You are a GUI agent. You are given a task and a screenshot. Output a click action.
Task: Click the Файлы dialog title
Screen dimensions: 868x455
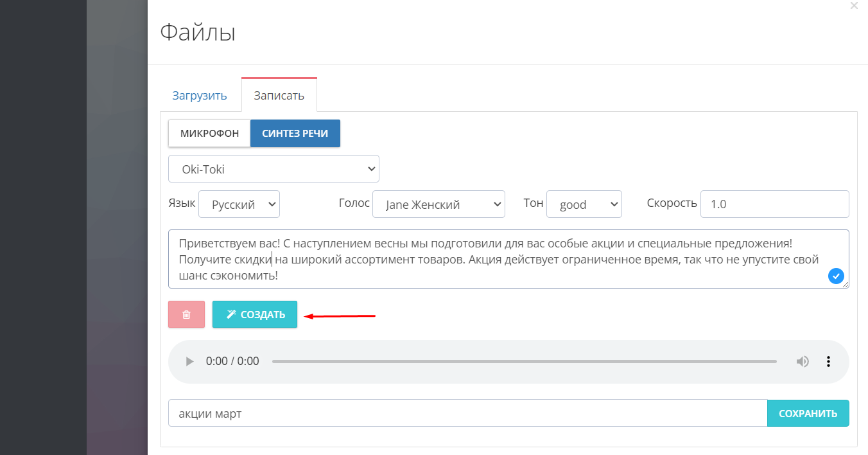tap(198, 32)
